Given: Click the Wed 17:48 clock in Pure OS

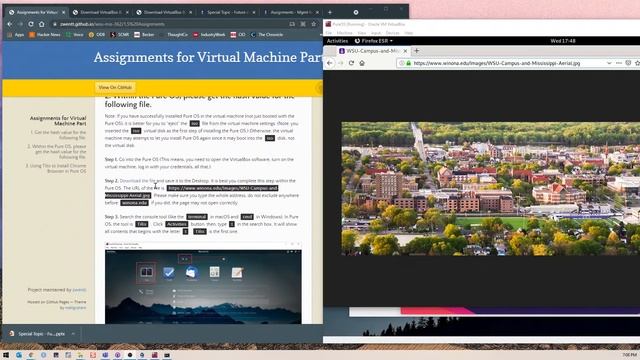Looking at the screenshot, I should (563, 41).
